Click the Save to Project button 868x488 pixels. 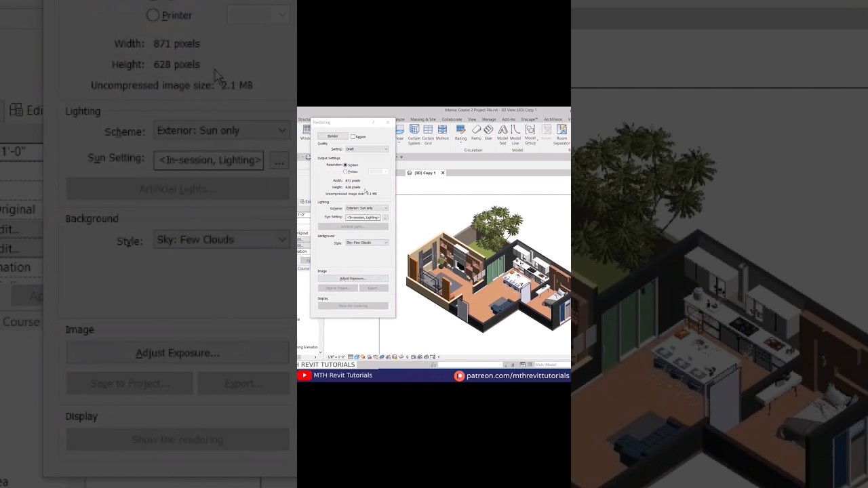[x=337, y=288]
